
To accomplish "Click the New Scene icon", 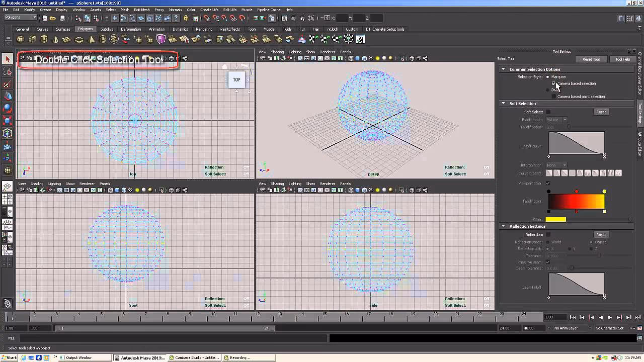I will [x=44, y=18].
